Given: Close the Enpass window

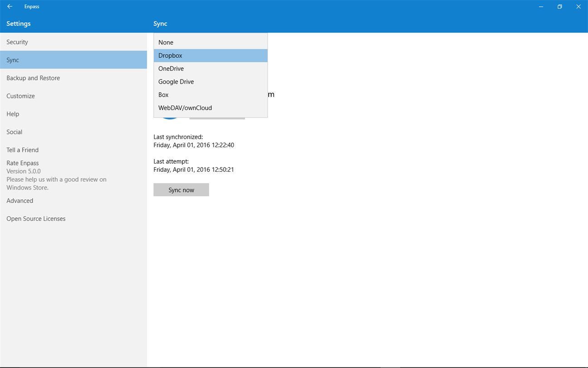Looking at the screenshot, I should point(578,7).
